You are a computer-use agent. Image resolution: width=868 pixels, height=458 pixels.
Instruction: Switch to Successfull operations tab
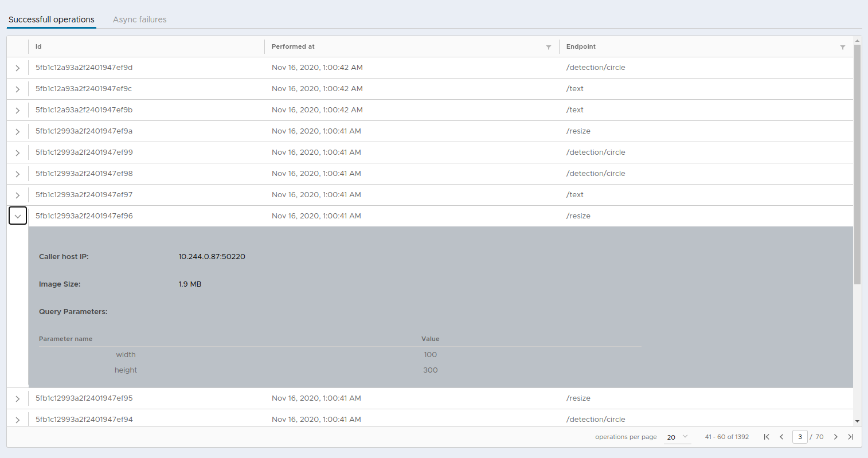click(x=52, y=19)
